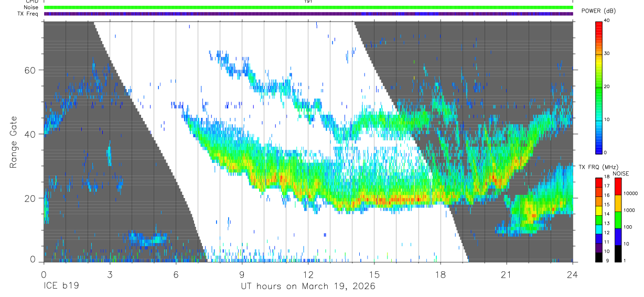Click the "POWER (dB)" legend title

[598, 11]
